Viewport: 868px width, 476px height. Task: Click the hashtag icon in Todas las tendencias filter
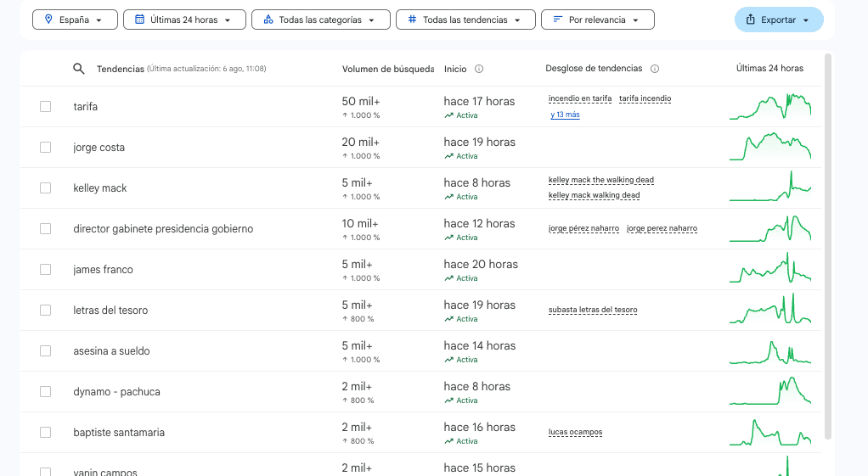[x=413, y=20]
